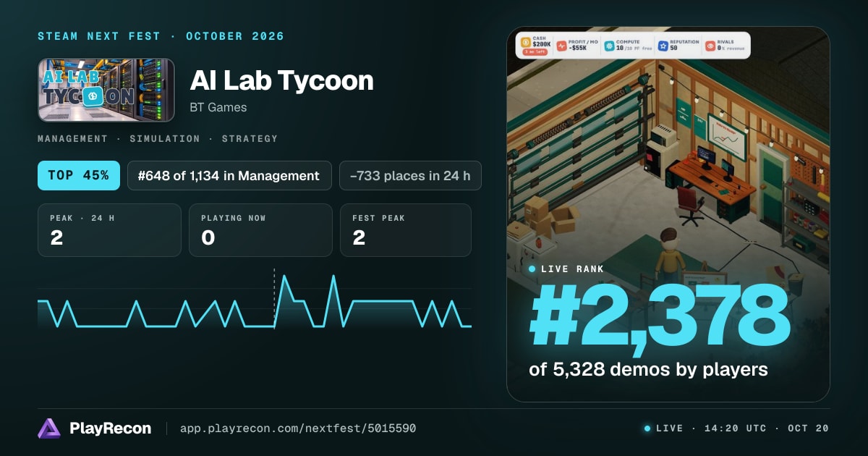868x456 pixels.
Task: Click the SIMULATION genre tag
Action: pyautogui.click(x=165, y=139)
